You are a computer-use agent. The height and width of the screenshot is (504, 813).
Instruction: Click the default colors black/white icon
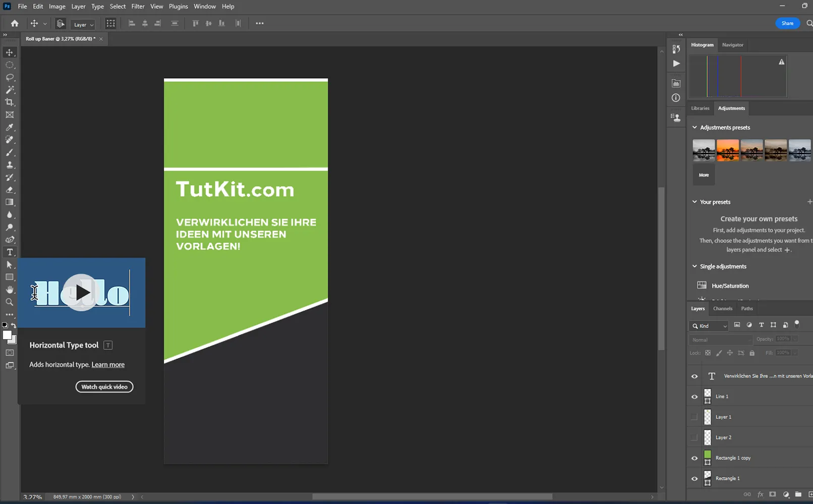pyautogui.click(x=5, y=326)
